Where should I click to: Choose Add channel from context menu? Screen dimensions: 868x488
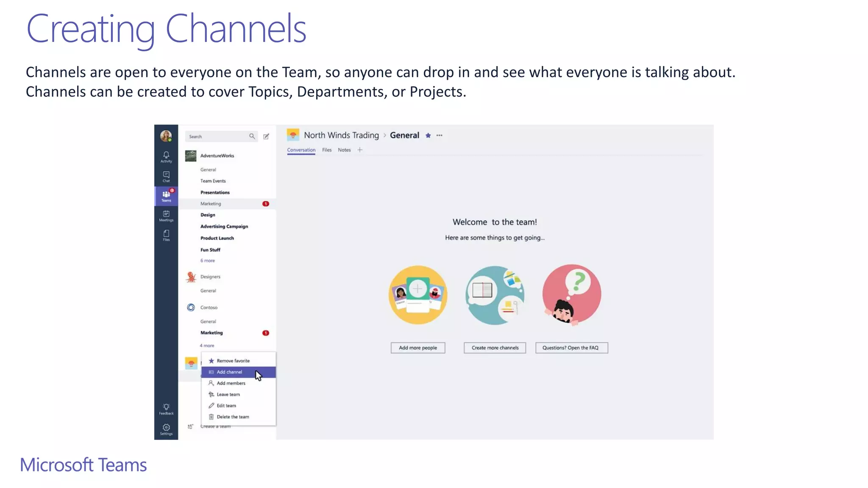(238, 372)
